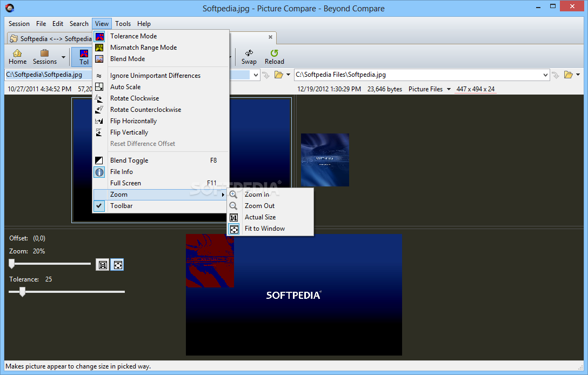Click the 12/19/2012 1:30:29 PM timestamp
Viewport: 588px width, 375px height.
[x=329, y=89]
